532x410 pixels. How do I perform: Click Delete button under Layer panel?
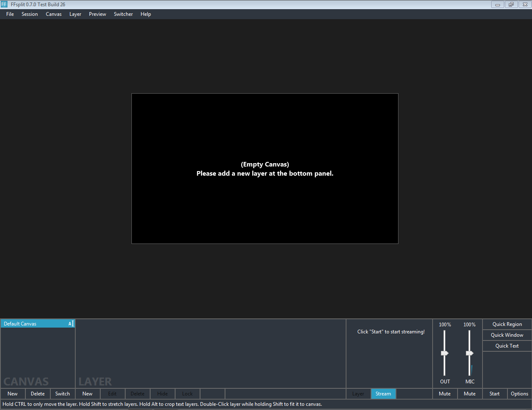(137, 394)
